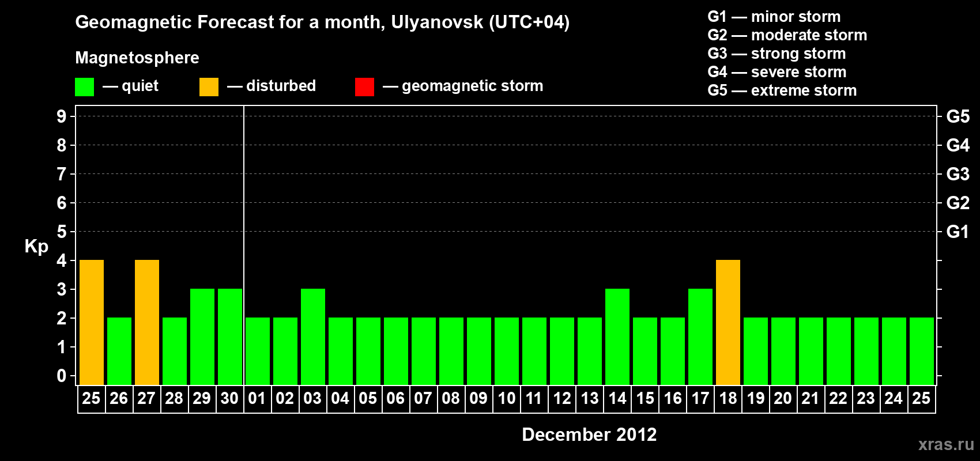Click Kp value 5 on left axis
The width and height of the screenshot is (980, 461).
62,232
